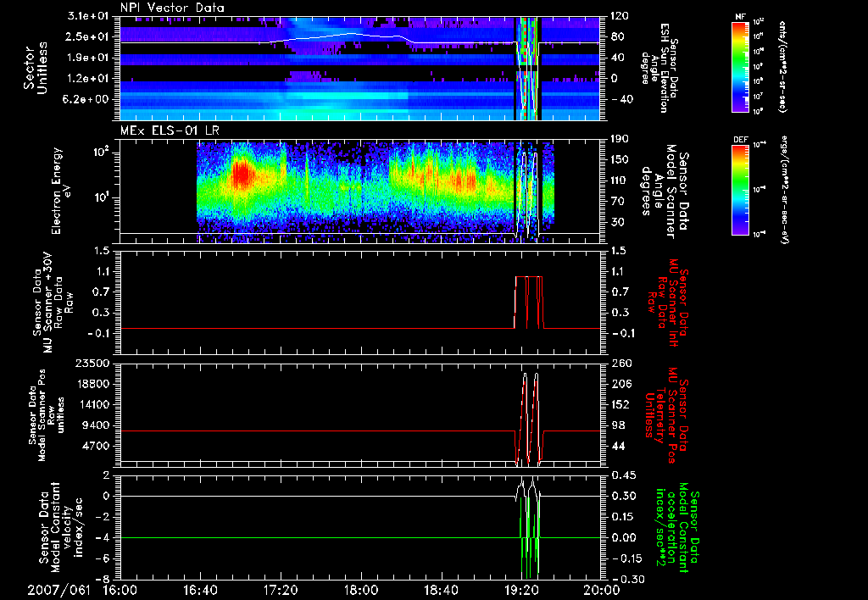Select the "NPI Vector Data" panel title

click(172, 8)
